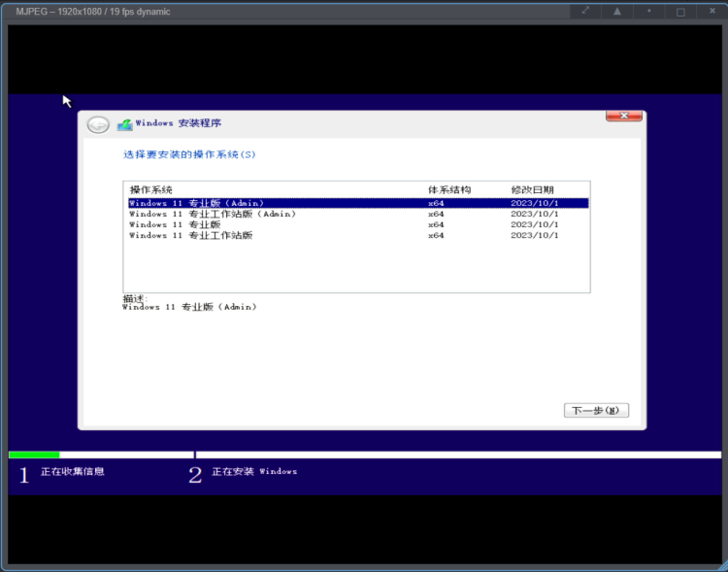Viewport: 728px width, 572px height.
Task: Click the 操作系统 column header
Action: coord(150,189)
